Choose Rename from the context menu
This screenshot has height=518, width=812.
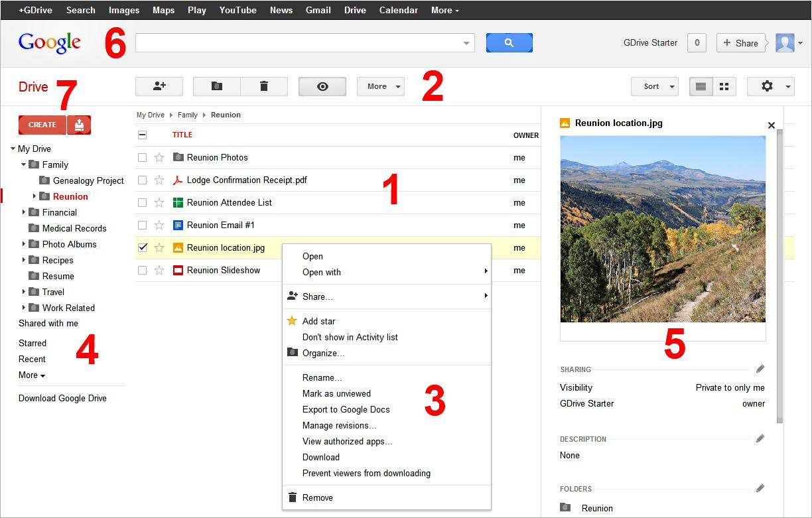tap(322, 377)
